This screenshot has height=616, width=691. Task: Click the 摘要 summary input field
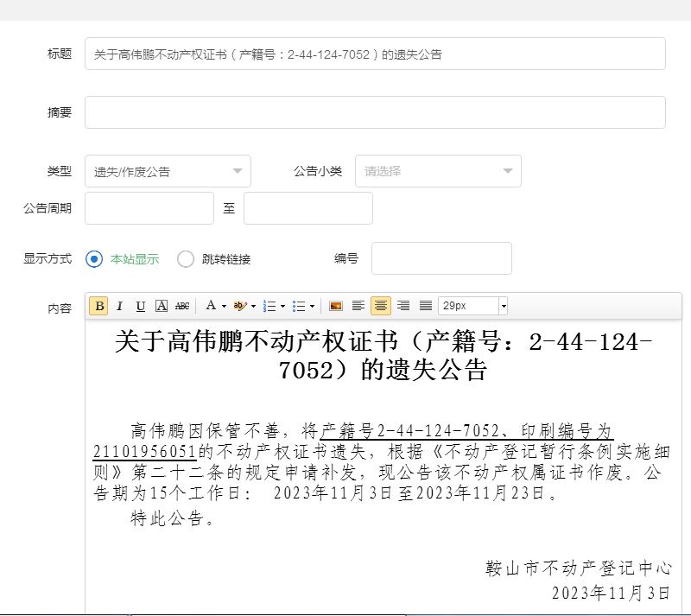click(x=375, y=112)
